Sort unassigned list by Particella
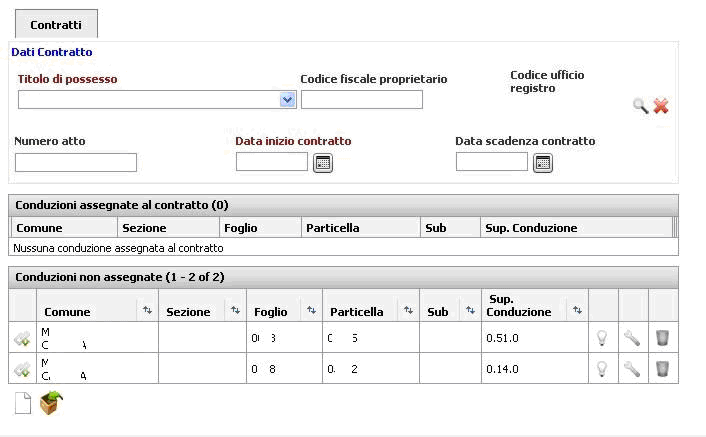The height and width of the screenshot is (437, 706). click(408, 310)
